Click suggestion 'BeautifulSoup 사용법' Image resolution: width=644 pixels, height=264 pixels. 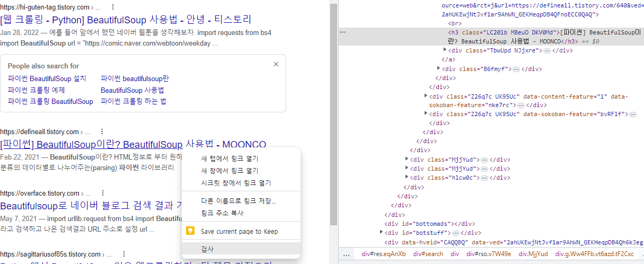click(x=133, y=90)
